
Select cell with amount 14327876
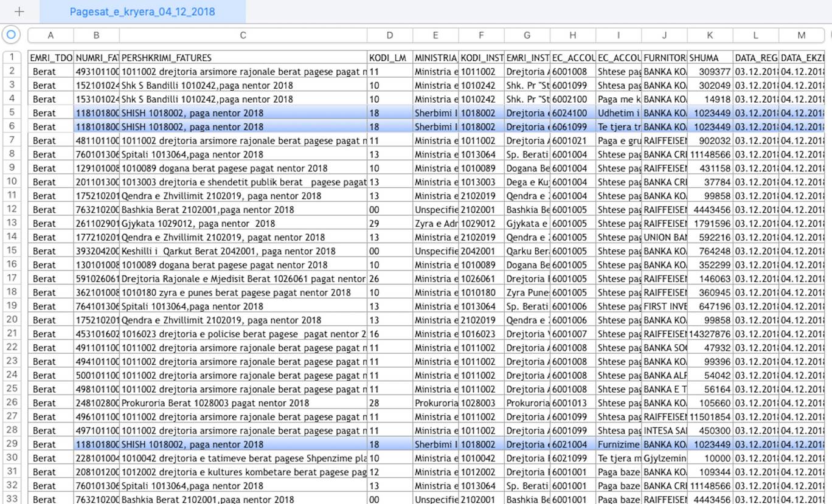point(710,334)
